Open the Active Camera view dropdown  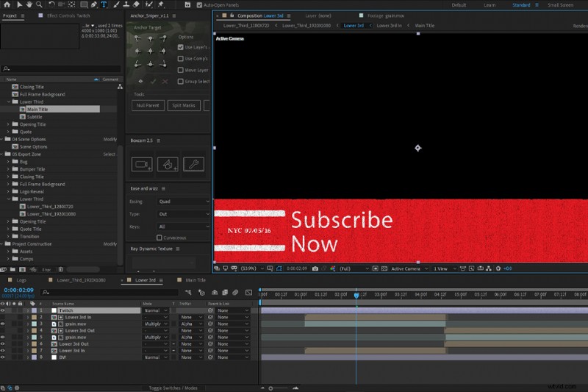click(x=409, y=268)
